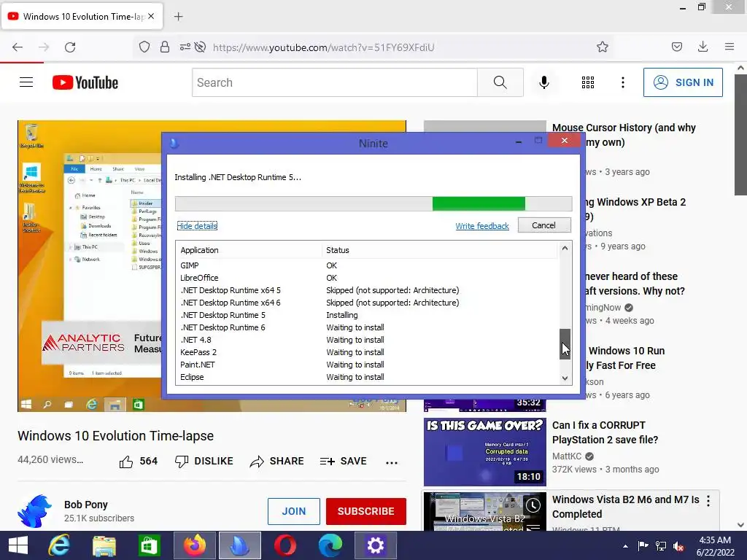Open the Firefox hamburger menu
The width and height of the screenshot is (747, 560).
tap(729, 47)
